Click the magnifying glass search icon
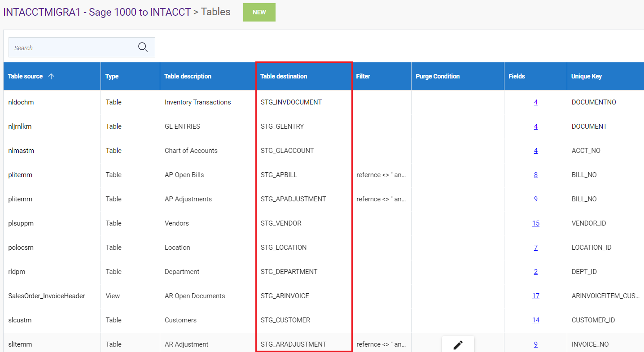This screenshot has width=644, height=352. [143, 47]
